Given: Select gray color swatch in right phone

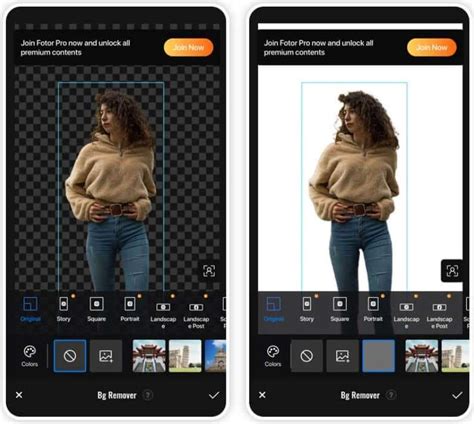Looking at the screenshot, I should pyautogui.click(x=379, y=356).
